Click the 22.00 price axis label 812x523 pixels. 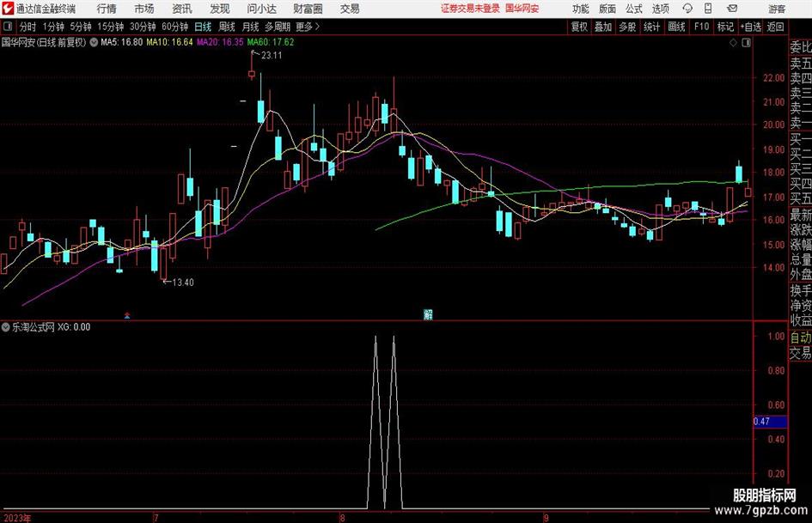click(x=773, y=78)
